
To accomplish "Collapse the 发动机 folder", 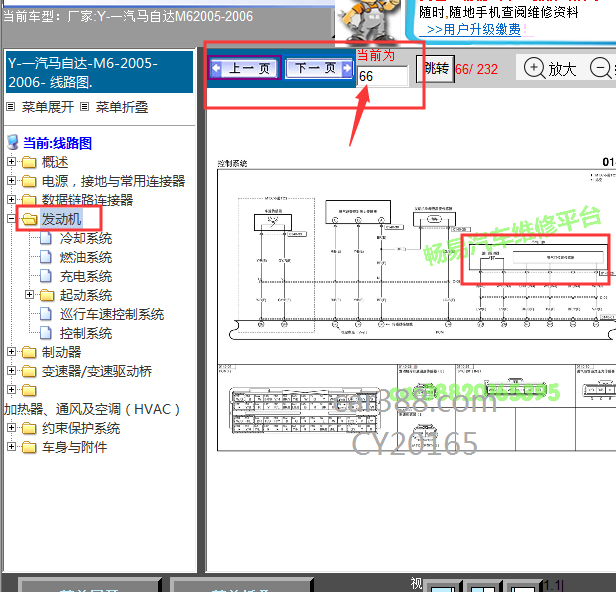I will (x=11, y=218).
